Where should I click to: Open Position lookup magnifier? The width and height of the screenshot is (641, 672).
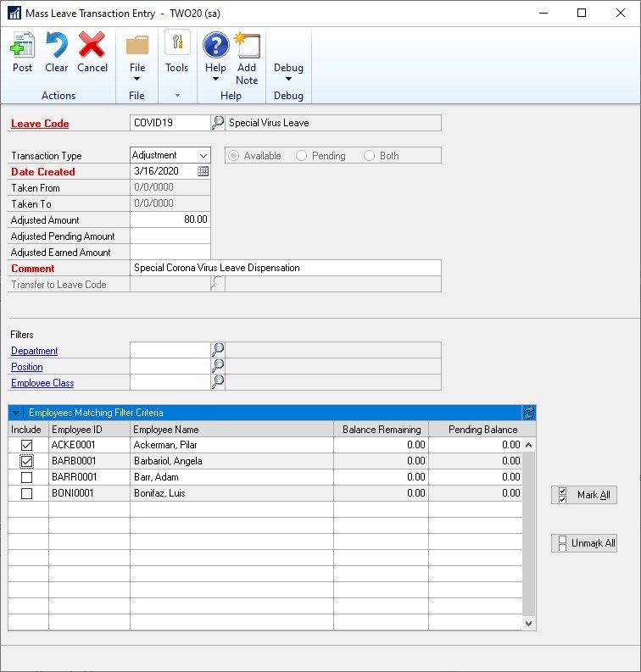click(x=218, y=366)
